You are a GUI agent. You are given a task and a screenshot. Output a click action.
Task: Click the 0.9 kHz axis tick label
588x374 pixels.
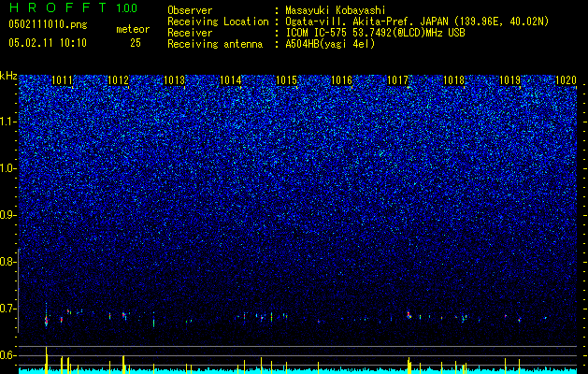pyautogui.click(x=7, y=215)
